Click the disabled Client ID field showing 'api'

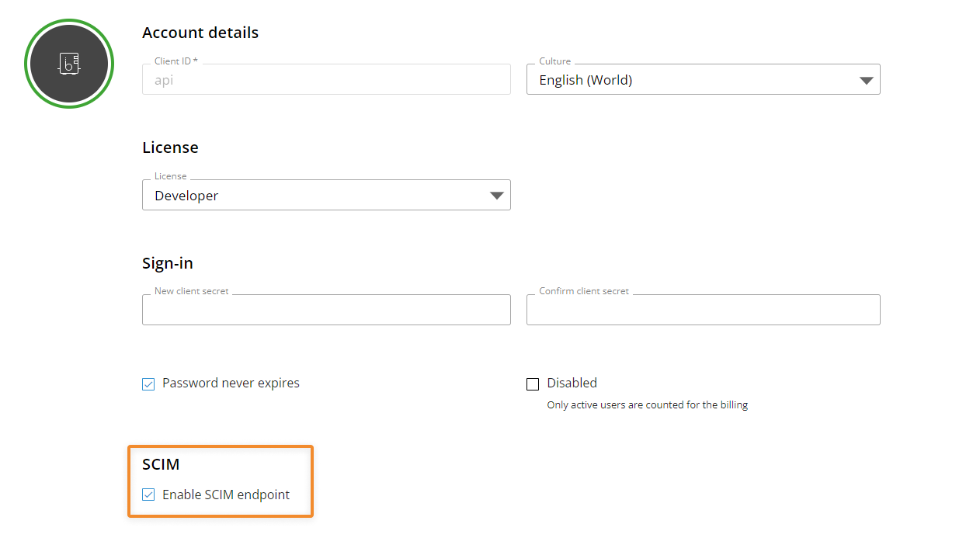point(326,78)
